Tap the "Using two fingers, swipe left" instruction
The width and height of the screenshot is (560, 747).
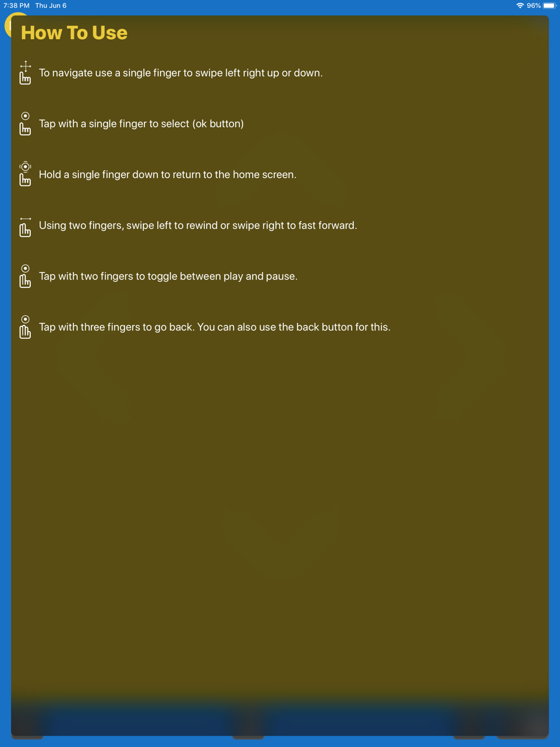click(198, 226)
